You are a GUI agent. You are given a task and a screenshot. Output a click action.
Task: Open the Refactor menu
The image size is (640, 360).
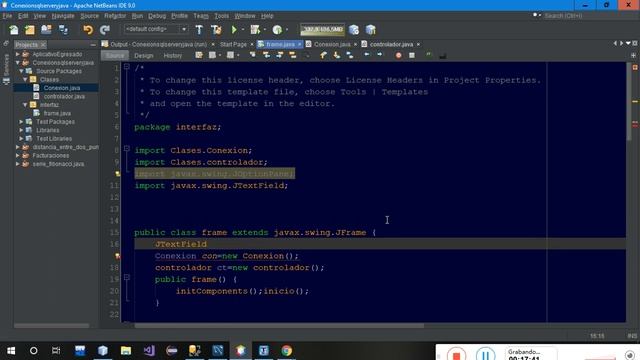tap(115, 16)
